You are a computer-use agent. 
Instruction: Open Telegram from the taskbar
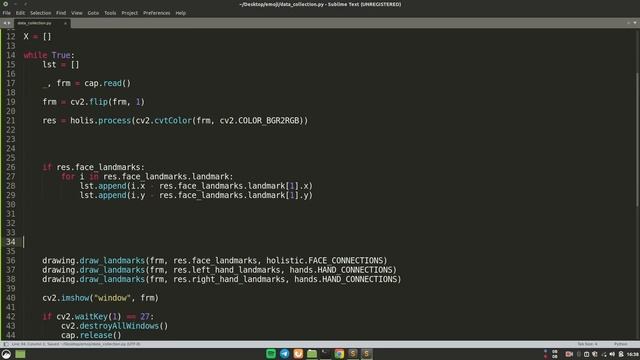tap(284, 354)
